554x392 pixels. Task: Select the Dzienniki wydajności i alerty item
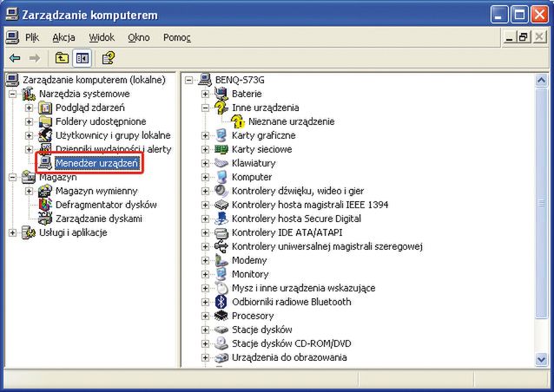tap(113, 149)
